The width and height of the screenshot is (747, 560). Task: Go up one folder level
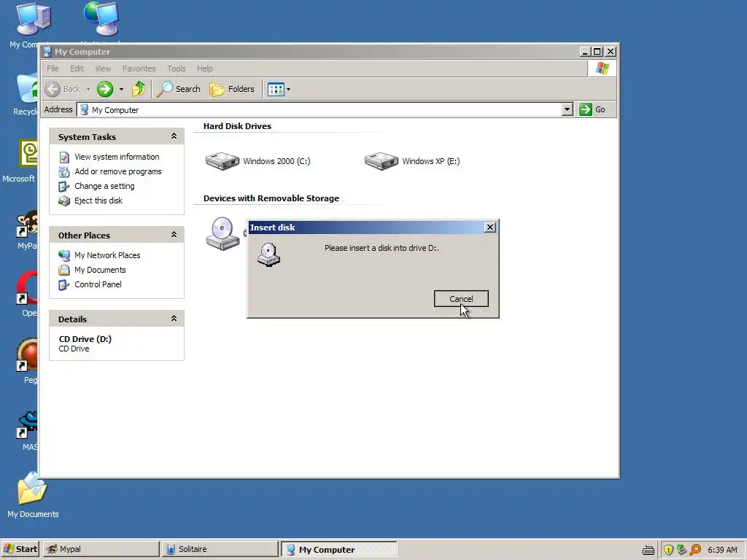point(139,89)
